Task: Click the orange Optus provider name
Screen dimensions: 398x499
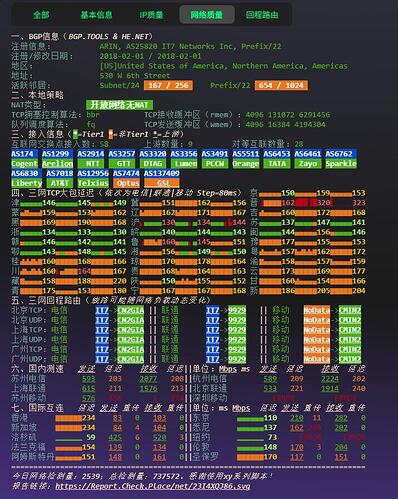Action: 126,183
